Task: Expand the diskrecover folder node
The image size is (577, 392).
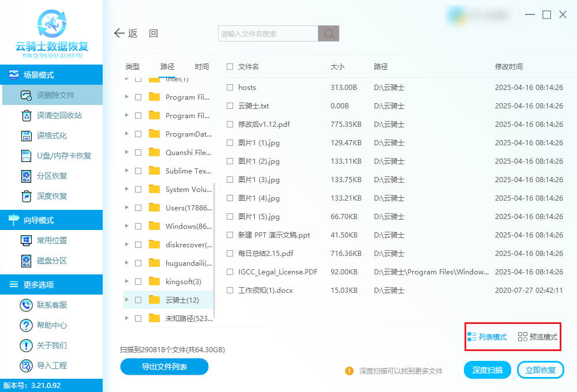Action: 126,244
